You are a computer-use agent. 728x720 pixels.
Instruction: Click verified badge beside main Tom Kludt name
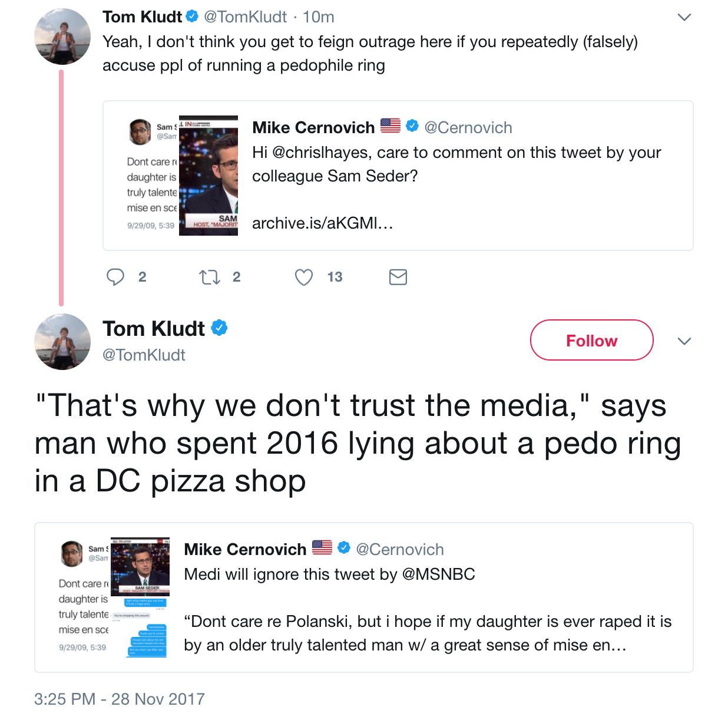coord(219,328)
